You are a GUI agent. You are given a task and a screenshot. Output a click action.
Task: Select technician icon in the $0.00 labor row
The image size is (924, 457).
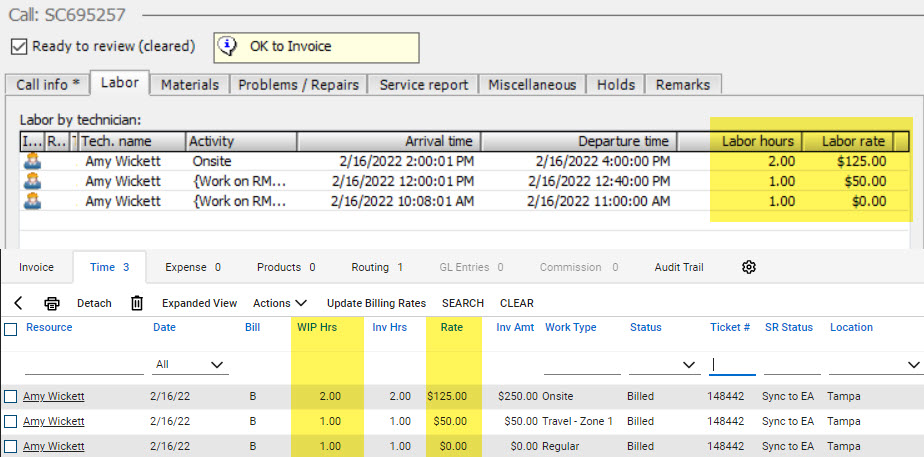click(32, 201)
